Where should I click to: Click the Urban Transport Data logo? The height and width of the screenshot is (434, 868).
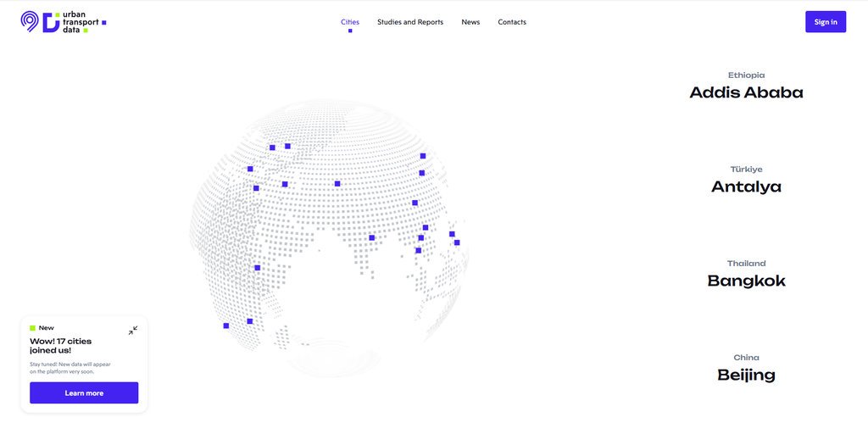pyautogui.click(x=63, y=22)
